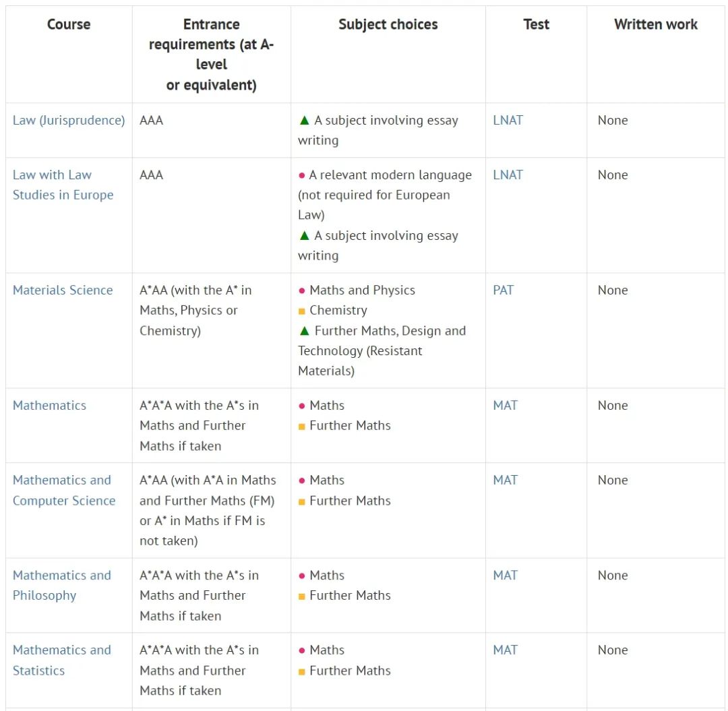Click MAT link for Mathematics and Statistics

click(x=505, y=650)
